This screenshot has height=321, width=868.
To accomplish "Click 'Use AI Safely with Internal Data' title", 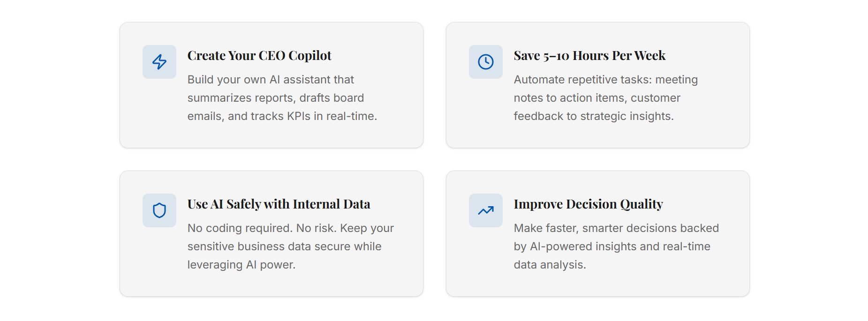I will pyautogui.click(x=279, y=204).
